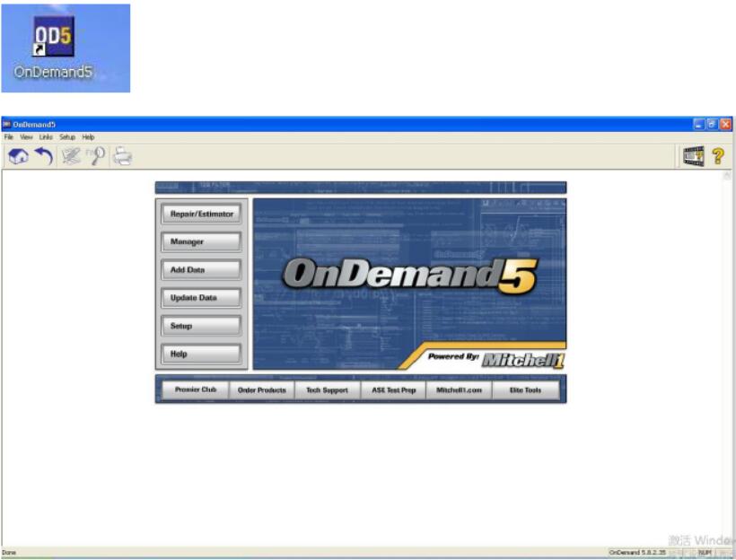Click the Print icon in the toolbar
Image resolution: width=736 pixels, height=560 pixels.
click(122, 156)
